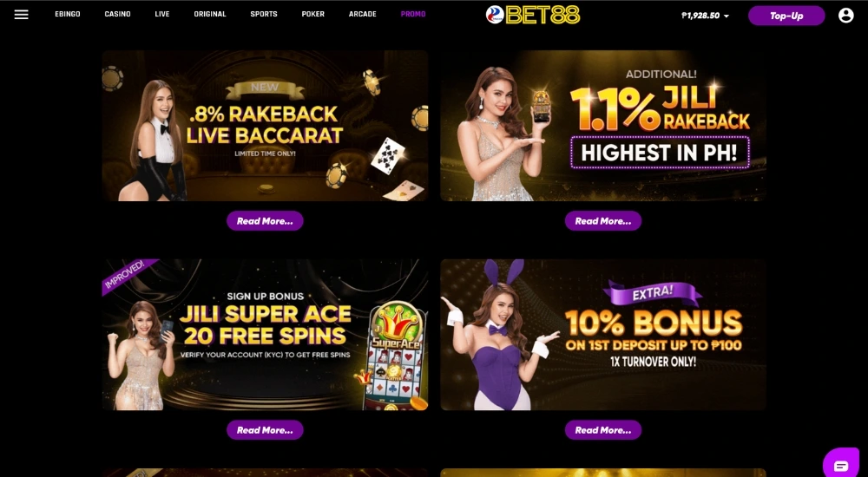The width and height of the screenshot is (868, 477).
Task: Open the .8% Rakeback Live Baccarat banner
Action: (265, 126)
